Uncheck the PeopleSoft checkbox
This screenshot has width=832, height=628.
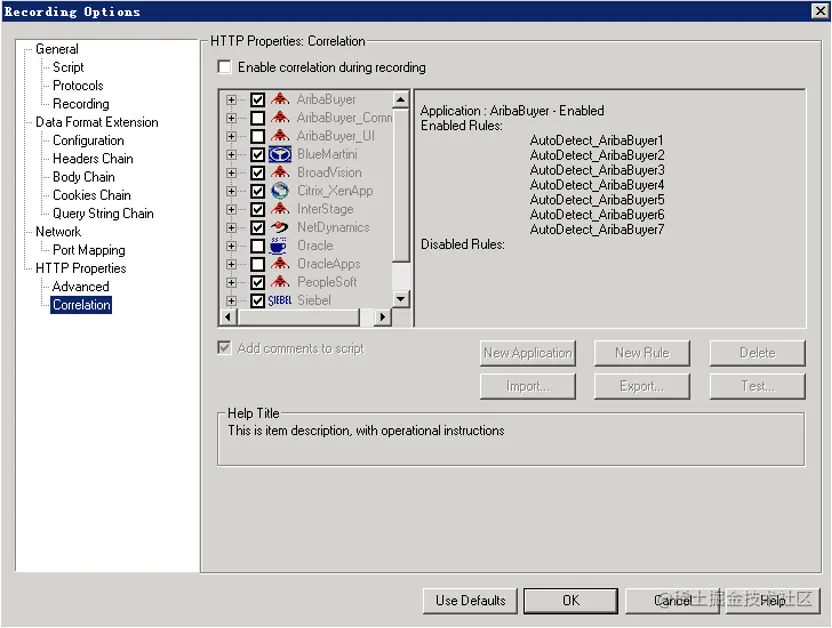point(258,282)
